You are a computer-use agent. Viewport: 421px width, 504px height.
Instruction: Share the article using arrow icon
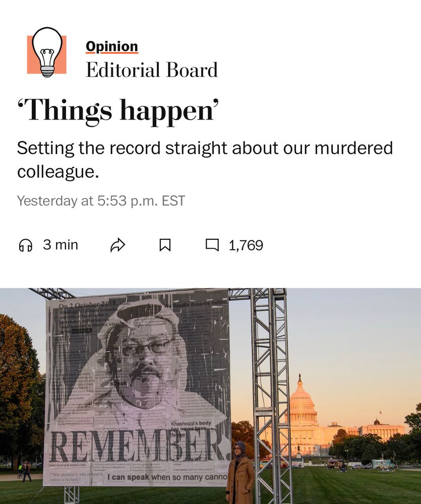(117, 245)
